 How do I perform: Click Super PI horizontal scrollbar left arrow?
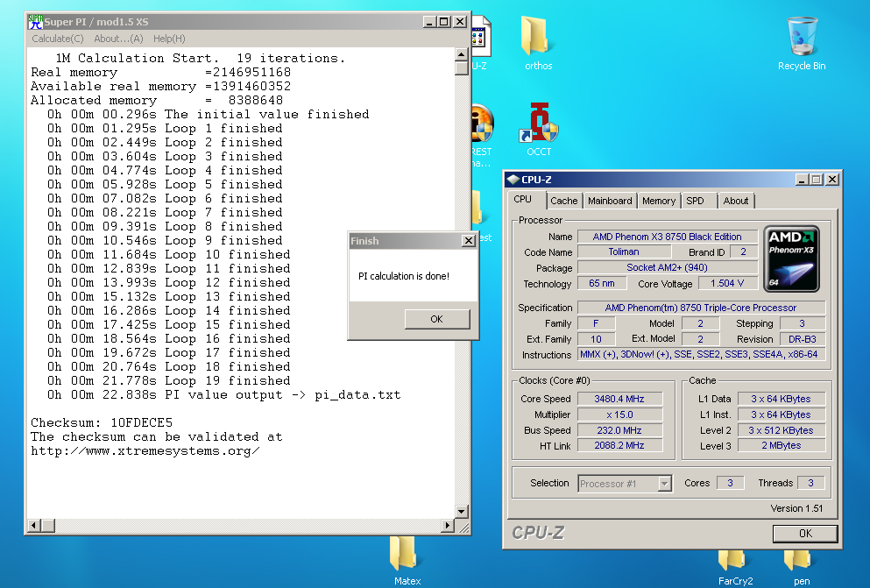point(34,525)
